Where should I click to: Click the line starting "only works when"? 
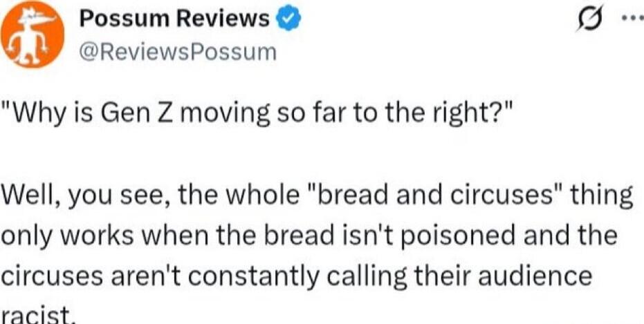pos(308,236)
